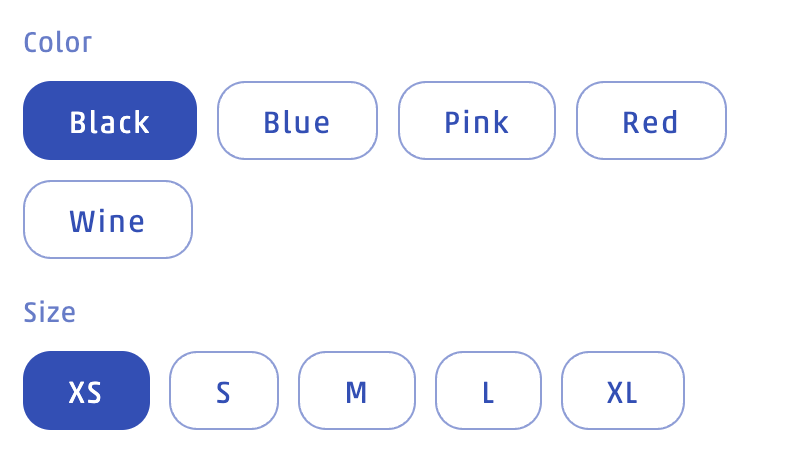Change the size to large (L)
The height and width of the screenshot is (460, 786).
[x=488, y=391]
